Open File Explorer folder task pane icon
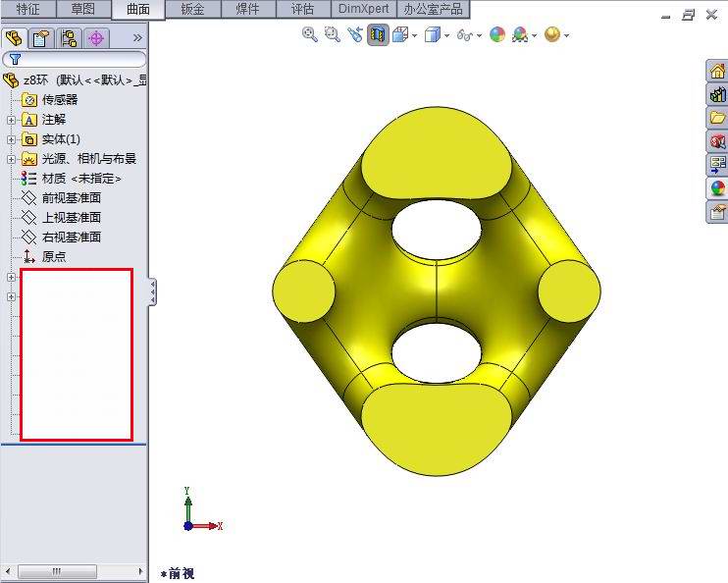Screen dimensions: 728x583 pos(717,118)
